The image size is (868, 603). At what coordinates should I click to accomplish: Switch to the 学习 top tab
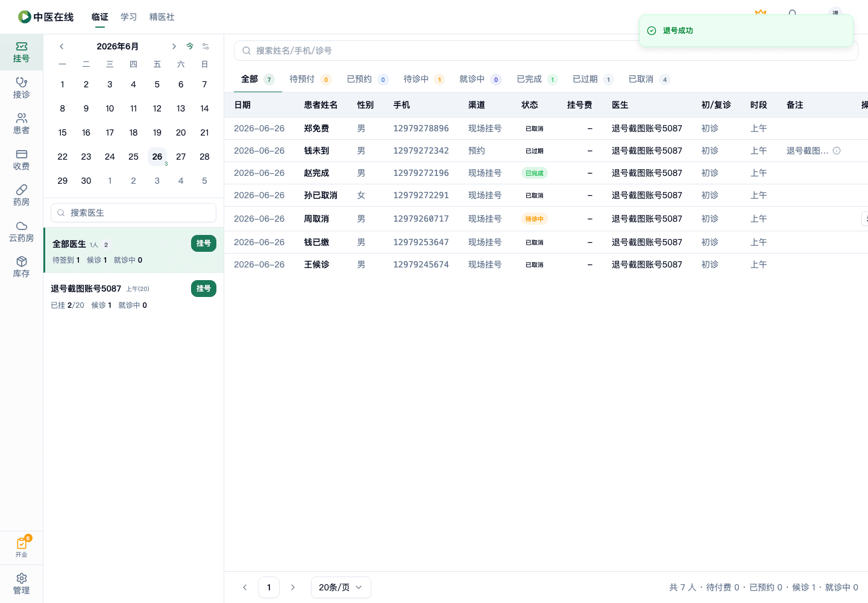pos(129,17)
